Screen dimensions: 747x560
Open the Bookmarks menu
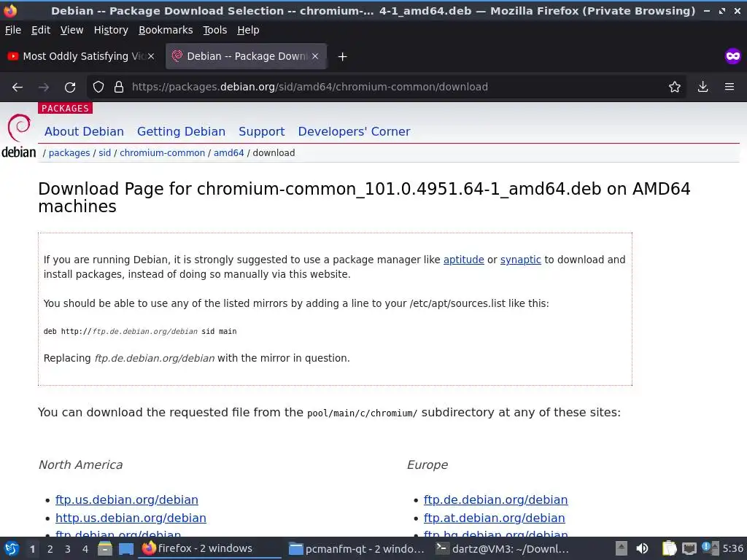[166, 30]
